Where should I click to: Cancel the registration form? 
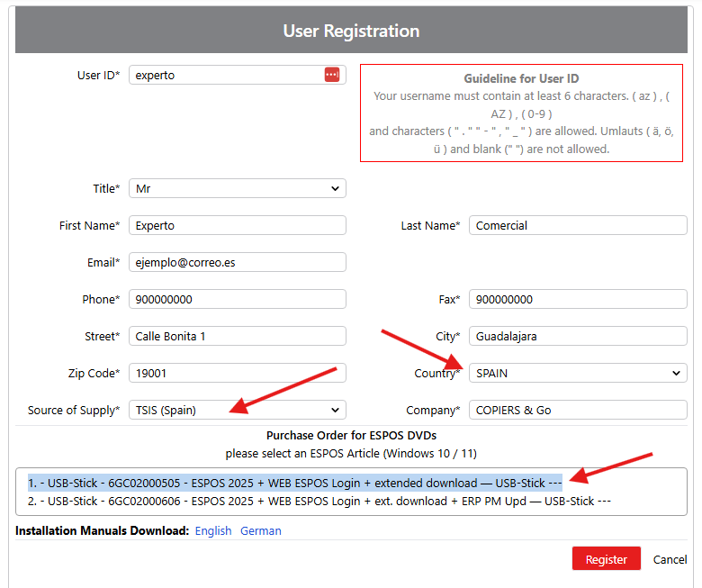point(670,559)
